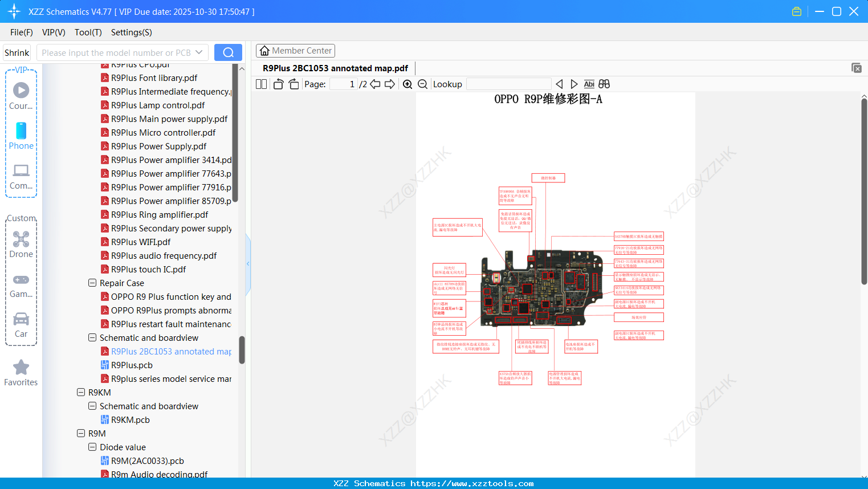Open R9Plus.pcb boardview file
Screen dimensions: 868x489
tap(132, 365)
